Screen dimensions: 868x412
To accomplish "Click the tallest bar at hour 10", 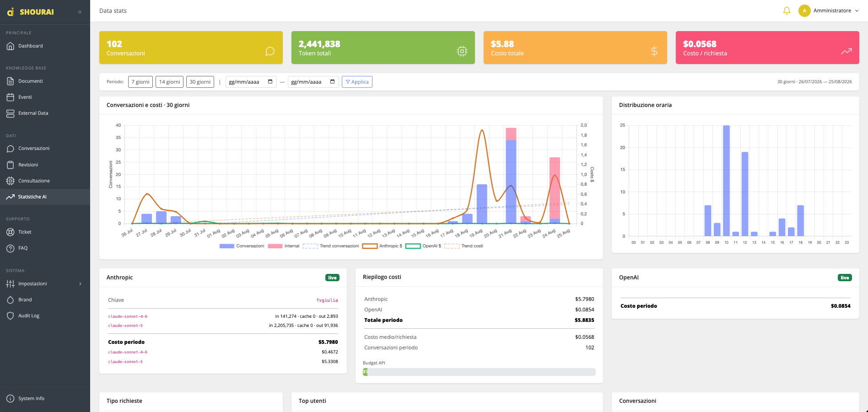I will coord(726,181).
